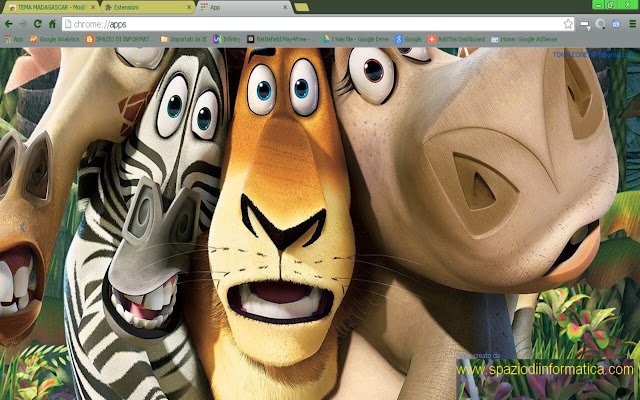Click the www.spaziodiinformatica.com link
The image size is (640, 400).
(x=545, y=370)
